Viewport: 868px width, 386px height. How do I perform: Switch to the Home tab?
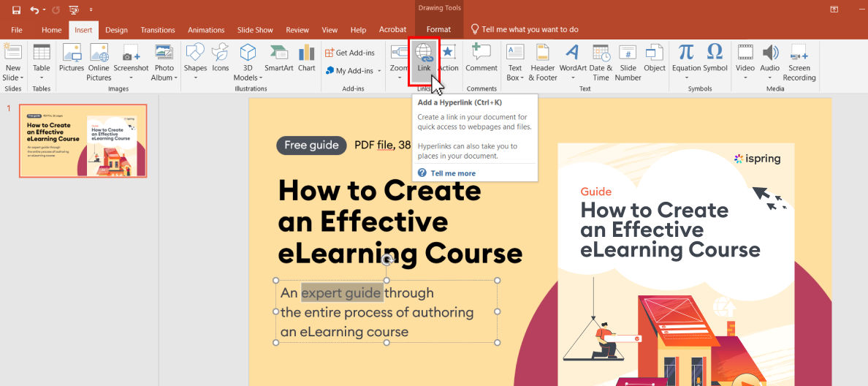click(51, 30)
